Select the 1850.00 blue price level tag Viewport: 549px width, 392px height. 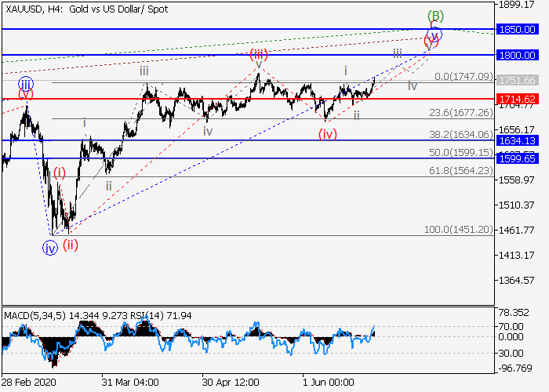click(x=521, y=29)
